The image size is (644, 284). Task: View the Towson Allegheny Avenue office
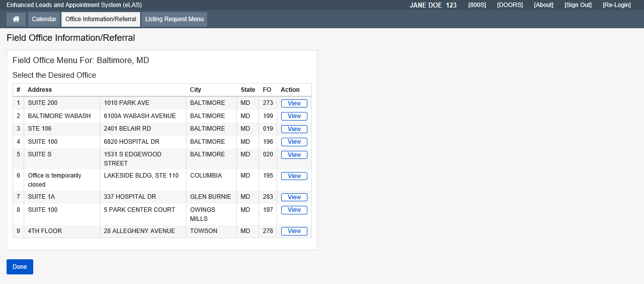[294, 231]
